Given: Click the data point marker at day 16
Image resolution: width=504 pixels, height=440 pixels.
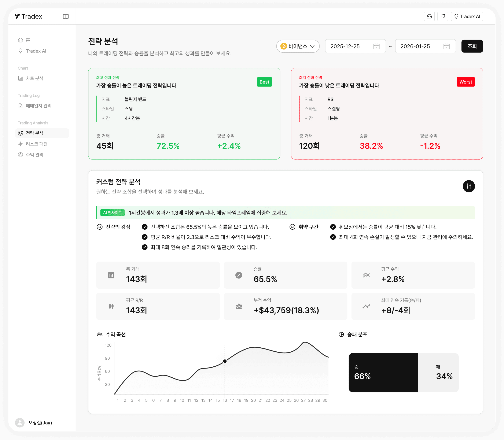Looking at the screenshot, I should click(225, 361).
